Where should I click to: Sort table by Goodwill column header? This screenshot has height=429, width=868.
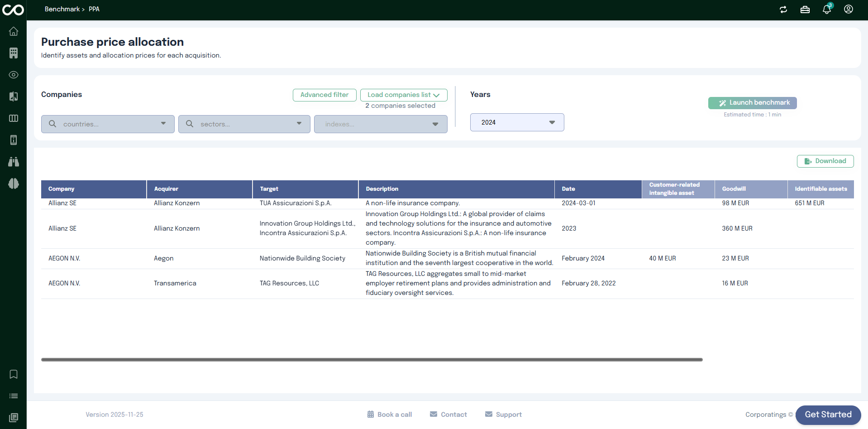point(734,189)
